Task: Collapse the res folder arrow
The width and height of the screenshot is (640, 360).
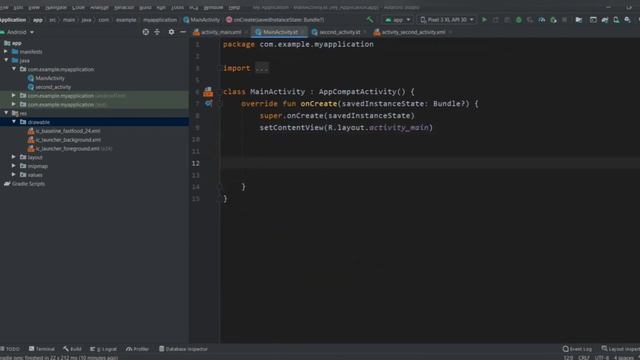Action: coord(6,113)
